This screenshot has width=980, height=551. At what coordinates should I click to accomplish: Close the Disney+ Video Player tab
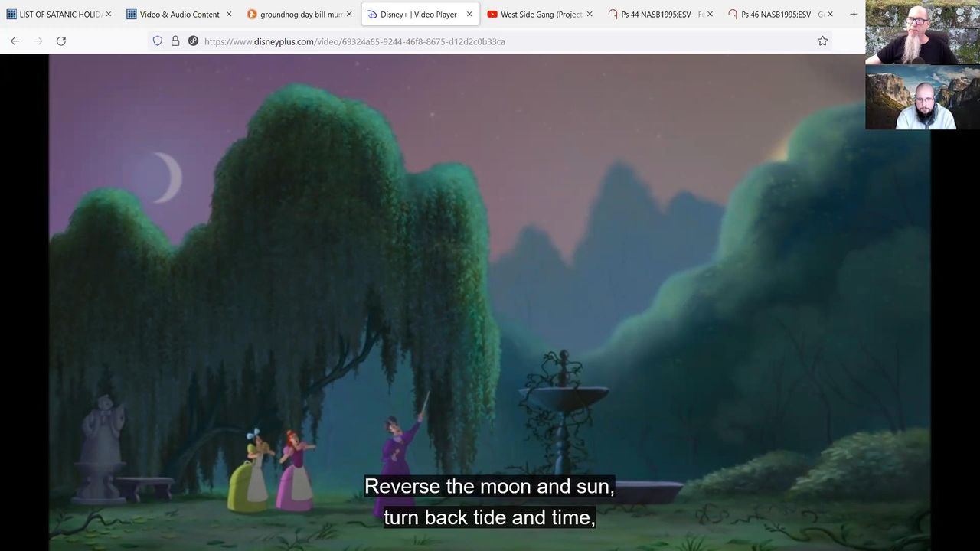point(469,15)
